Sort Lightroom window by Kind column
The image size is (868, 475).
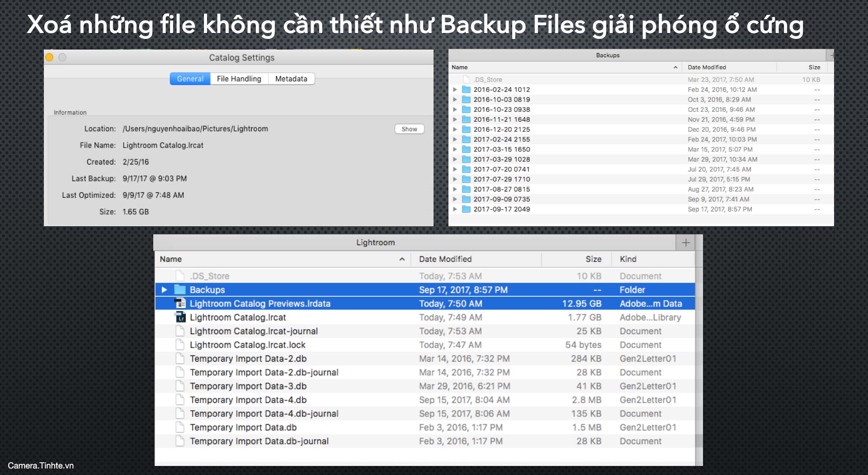point(628,259)
